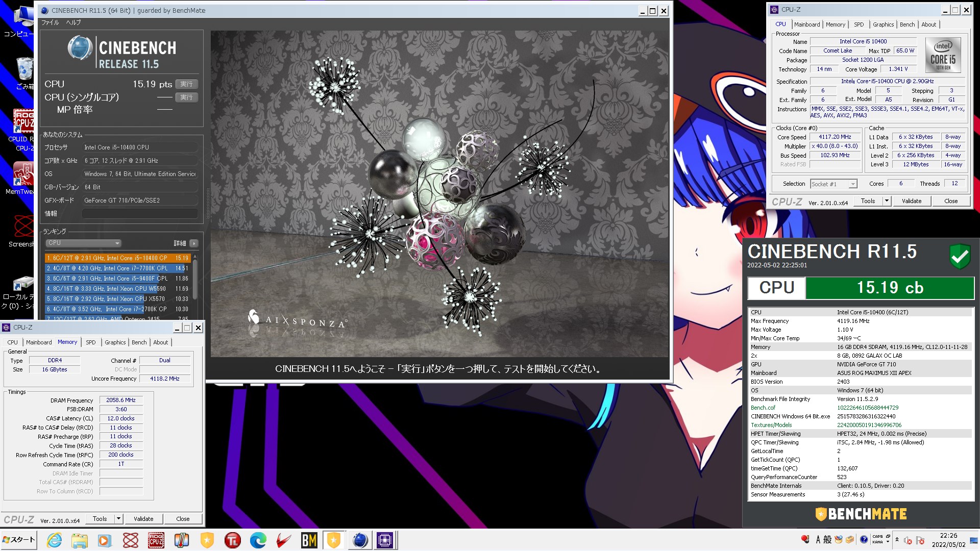Open Internet Explorer from the taskbar

click(x=54, y=540)
